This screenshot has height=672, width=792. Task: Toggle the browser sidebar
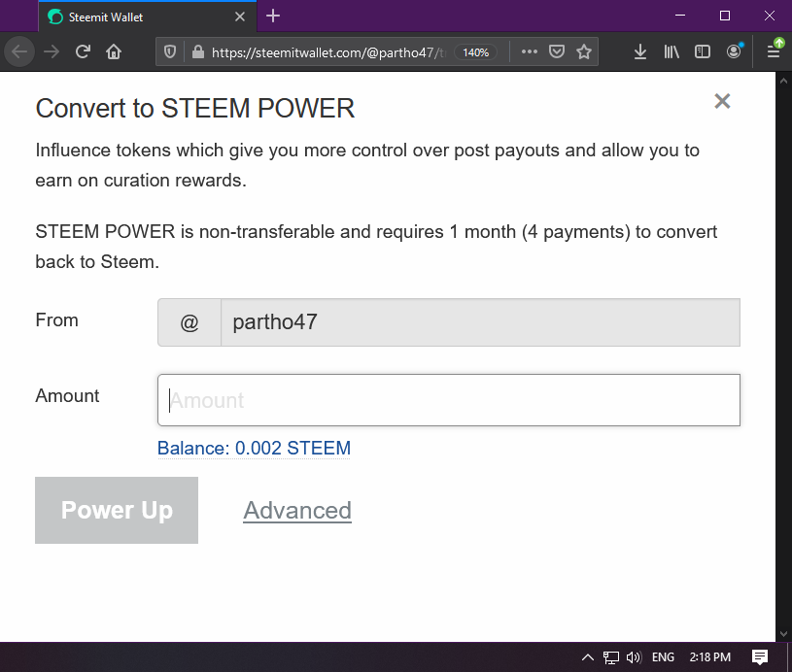[702, 51]
